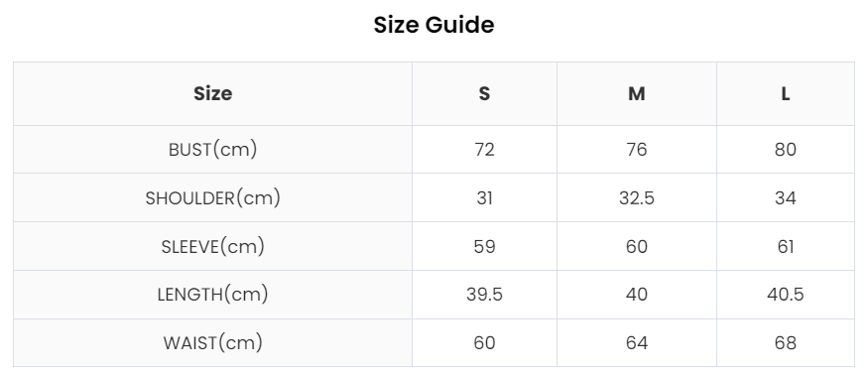Click the S size column header
The width and height of the screenshot is (868, 375).
tap(484, 93)
